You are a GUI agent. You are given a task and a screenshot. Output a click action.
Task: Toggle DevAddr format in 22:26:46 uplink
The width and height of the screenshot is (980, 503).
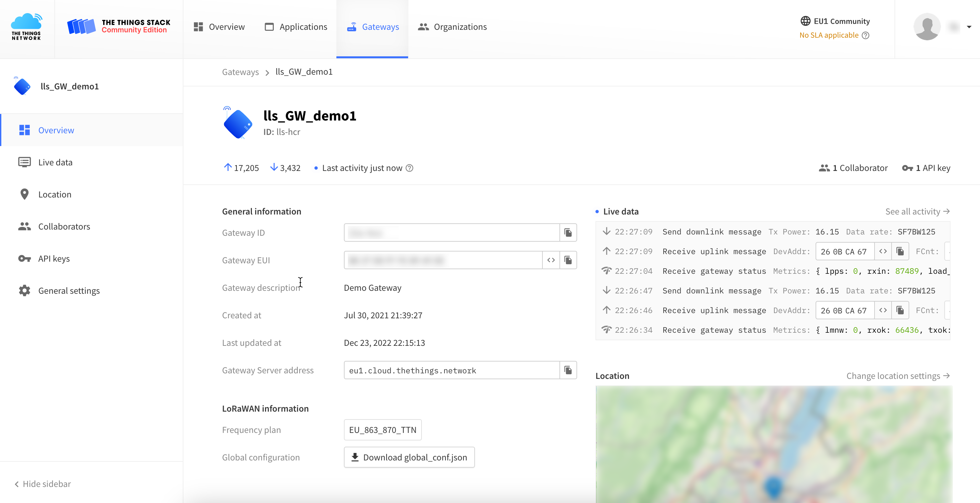click(x=883, y=310)
